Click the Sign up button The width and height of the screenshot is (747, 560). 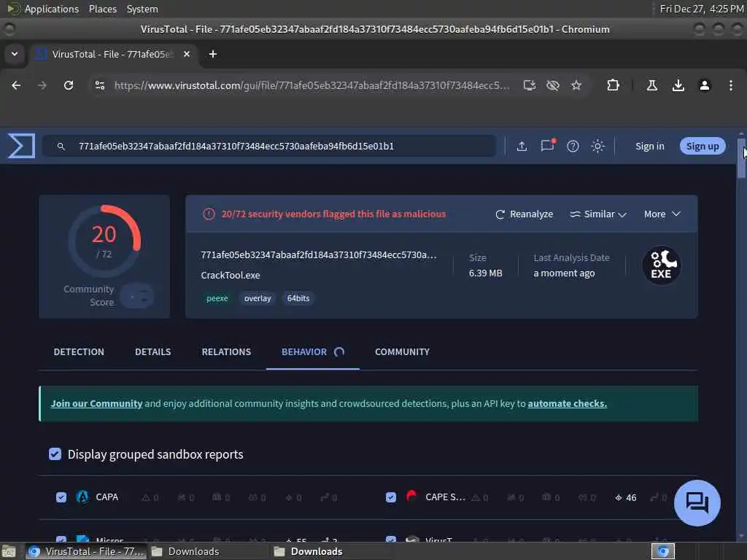click(x=703, y=146)
